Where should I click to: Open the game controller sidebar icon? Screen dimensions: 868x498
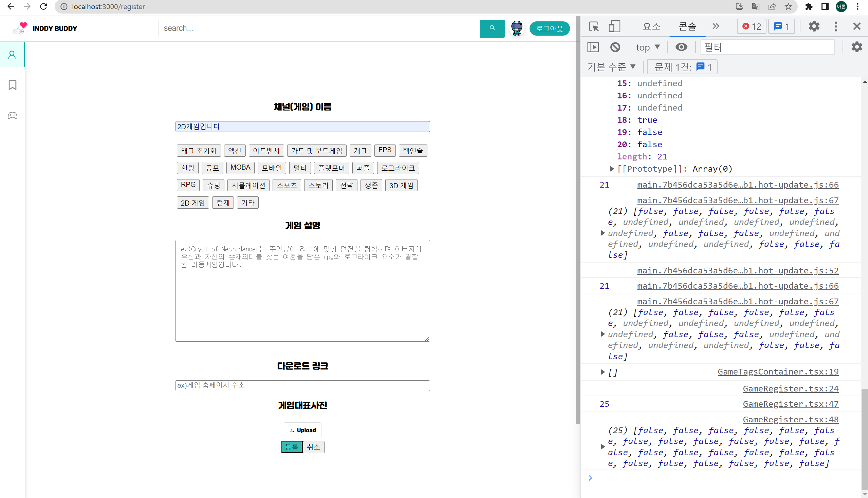pyautogui.click(x=12, y=116)
